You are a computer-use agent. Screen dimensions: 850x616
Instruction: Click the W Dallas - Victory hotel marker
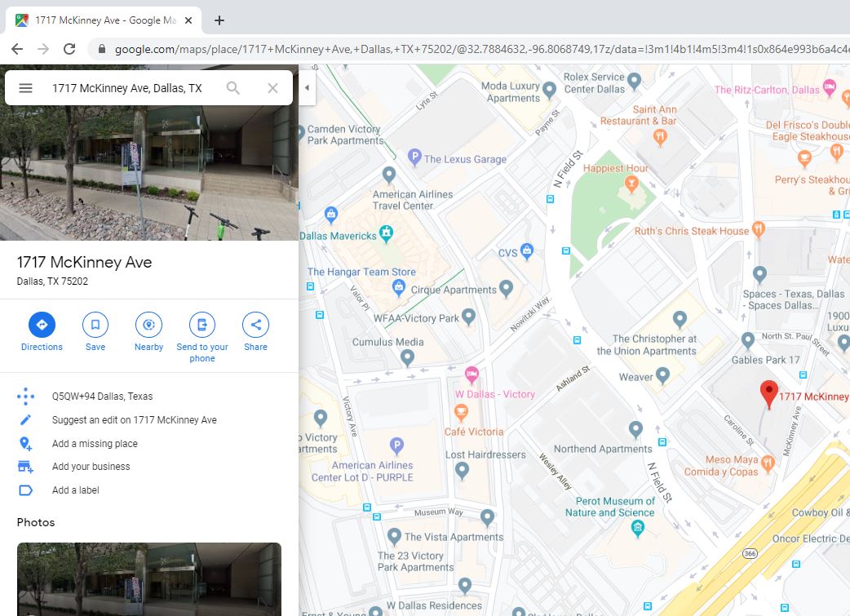(471, 374)
